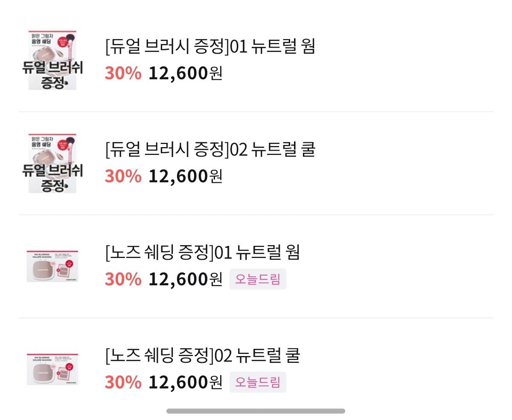Tap the 12,600원 price of dual brush 02
This screenshot has width=512, height=420.
coord(185,176)
